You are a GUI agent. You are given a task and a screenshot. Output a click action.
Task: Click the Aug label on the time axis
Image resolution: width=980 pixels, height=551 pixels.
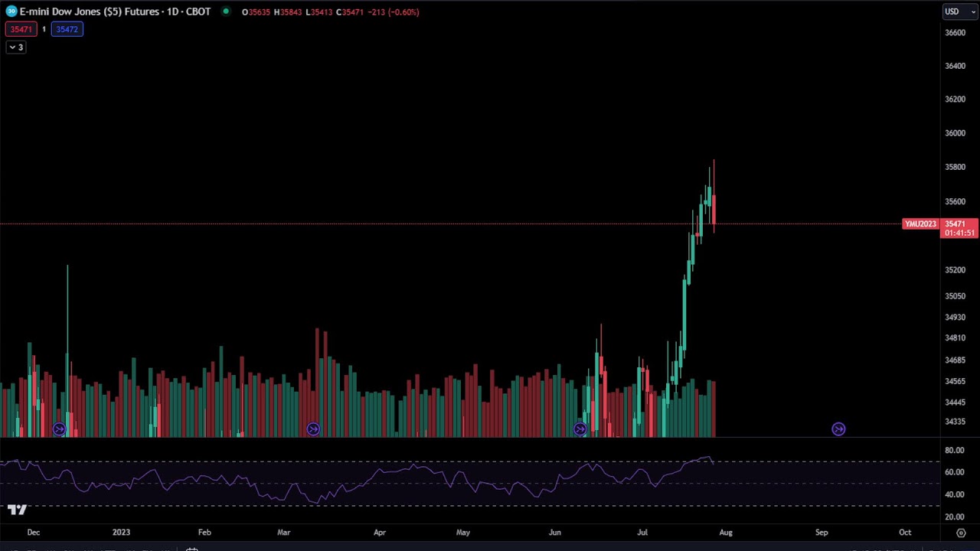(726, 532)
